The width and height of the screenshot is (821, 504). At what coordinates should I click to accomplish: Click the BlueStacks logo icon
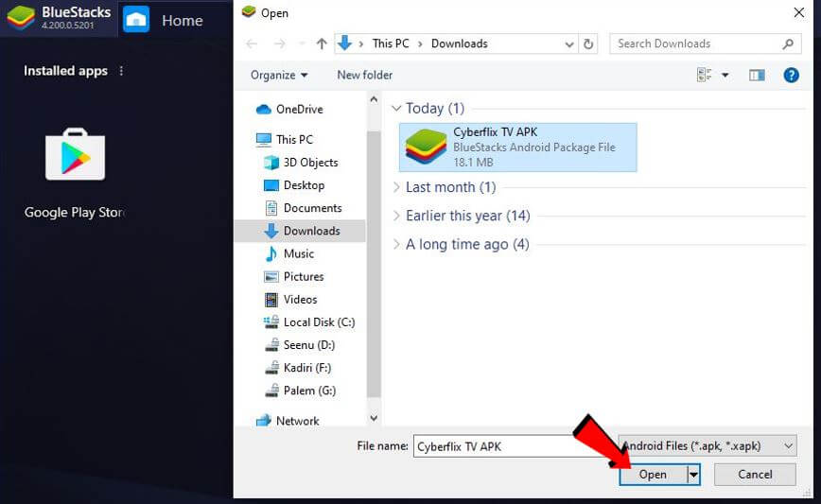22,17
